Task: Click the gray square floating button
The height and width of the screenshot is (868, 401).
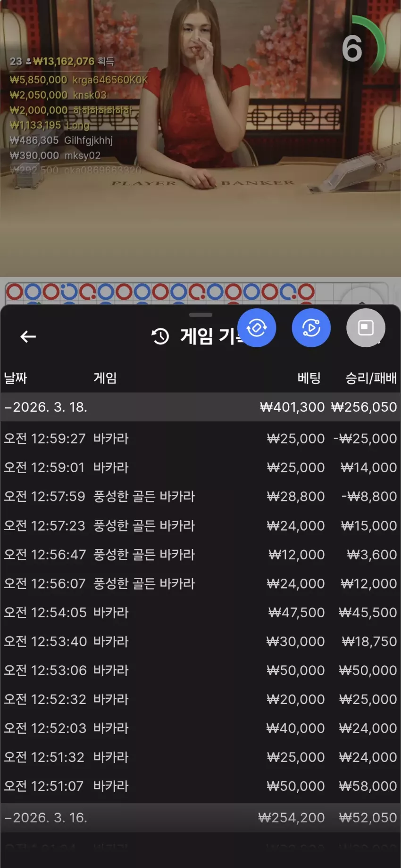Action: 366,328
